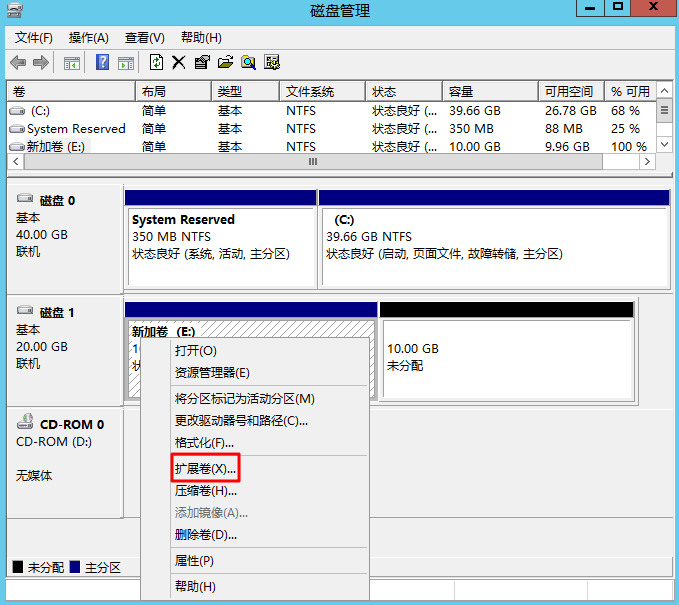Click the blue 主分区 legend swatch
The image size is (679, 605).
[75, 567]
